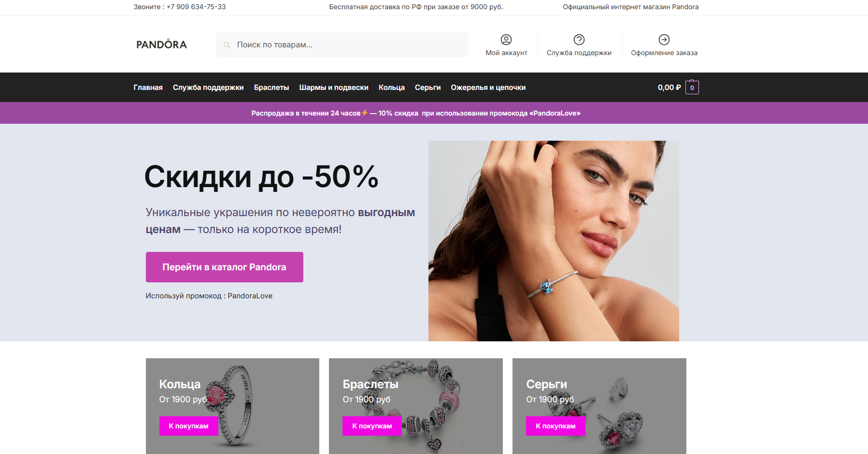Open the shopping cart bag icon

coord(692,87)
